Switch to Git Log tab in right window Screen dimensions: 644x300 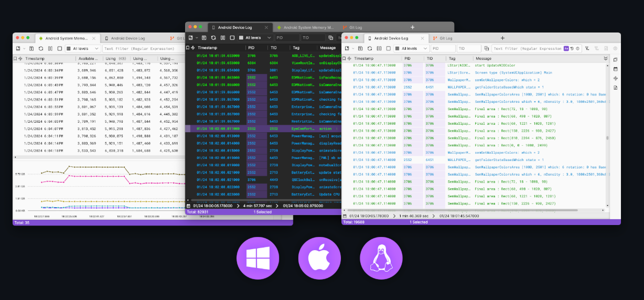coord(446,38)
